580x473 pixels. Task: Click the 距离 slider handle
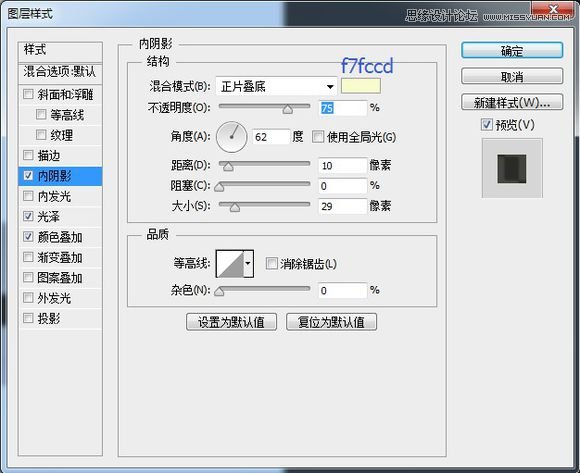[228, 167]
